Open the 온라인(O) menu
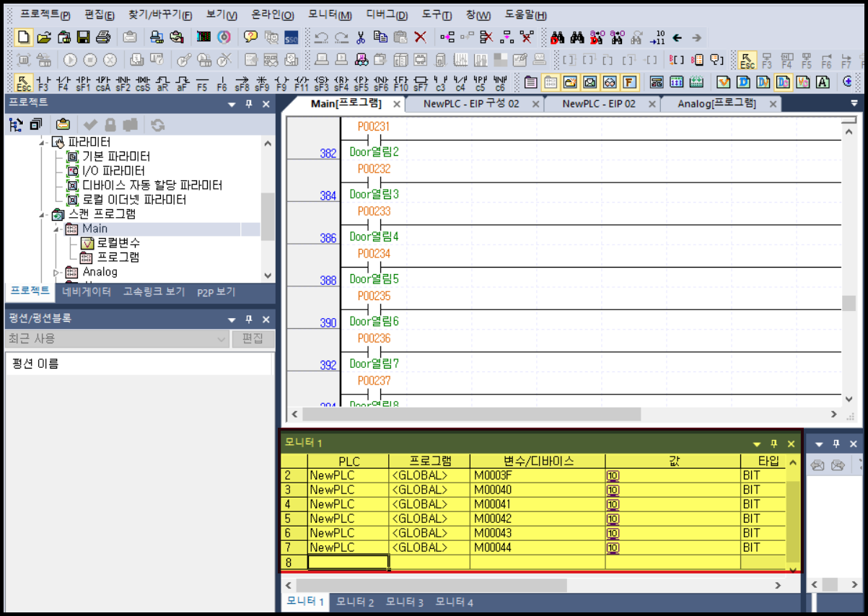 pyautogui.click(x=273, y=15)
